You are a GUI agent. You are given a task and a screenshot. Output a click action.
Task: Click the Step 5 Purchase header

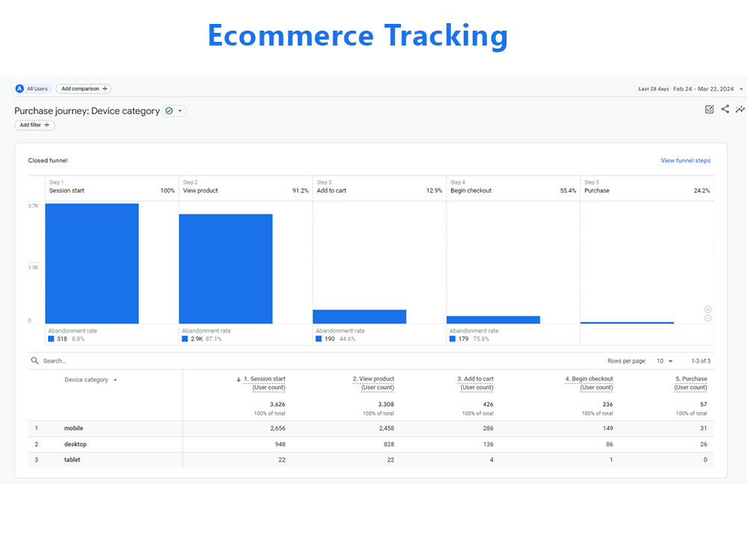(x=647, y=187)
